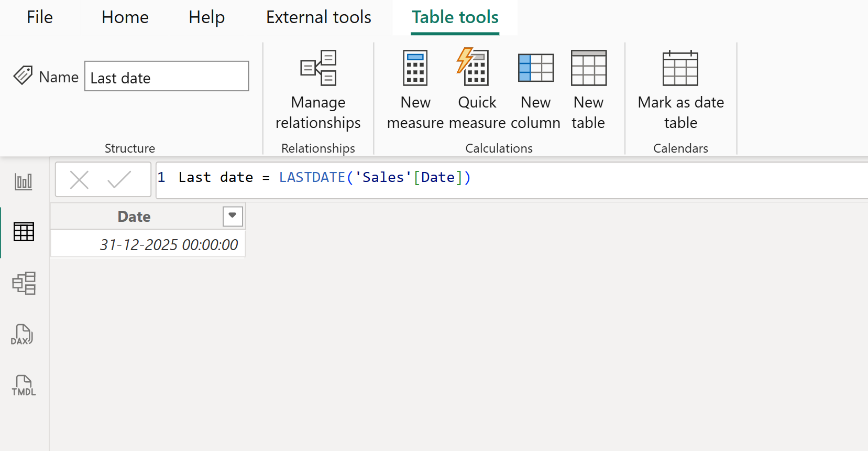
Task: Open the Report view from sidebar
Action: (24, 181)
